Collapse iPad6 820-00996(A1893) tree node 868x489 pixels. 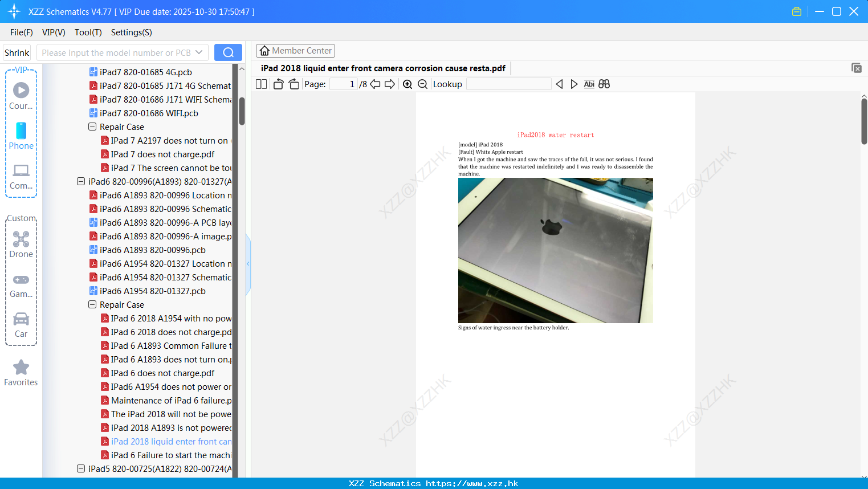pyautogui.click(x=81, y=182)
